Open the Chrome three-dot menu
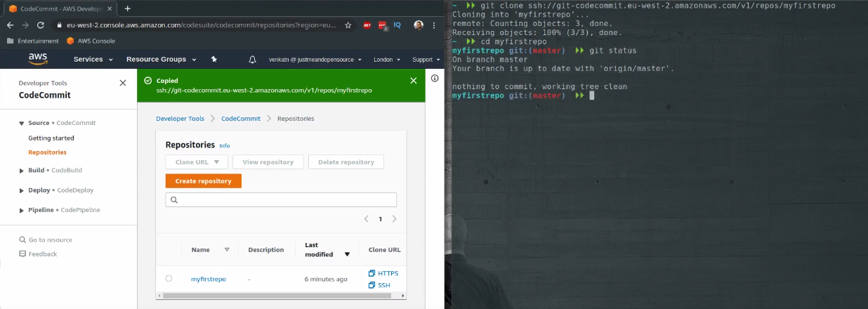Image resolution: width=868 pixels, height=309 pixels. (x=435, y=25)
